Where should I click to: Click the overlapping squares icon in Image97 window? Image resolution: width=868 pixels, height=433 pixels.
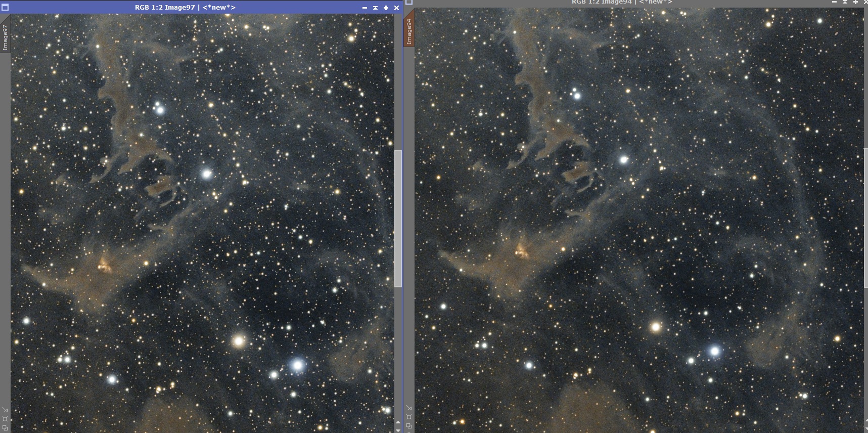tap(5, 428)
